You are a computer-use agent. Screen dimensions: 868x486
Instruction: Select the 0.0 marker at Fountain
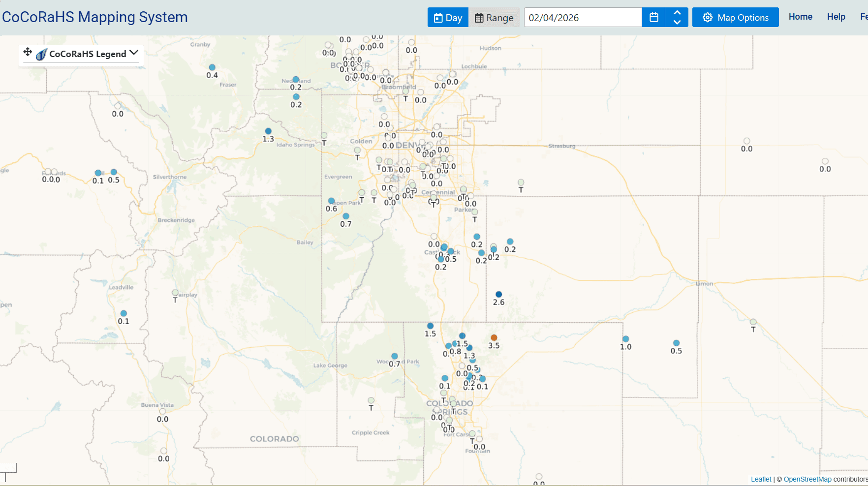point(479,439)
